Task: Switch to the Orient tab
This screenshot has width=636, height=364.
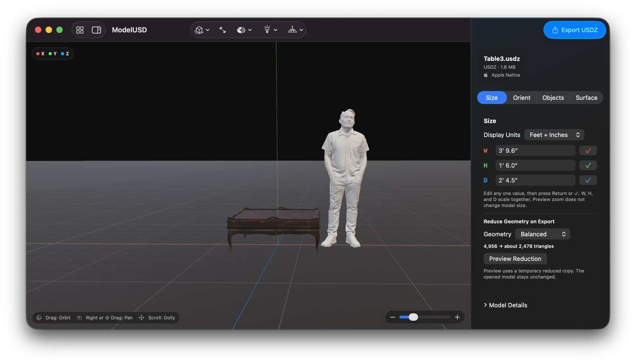Action: pyautogui.click(x=522, y=98)
